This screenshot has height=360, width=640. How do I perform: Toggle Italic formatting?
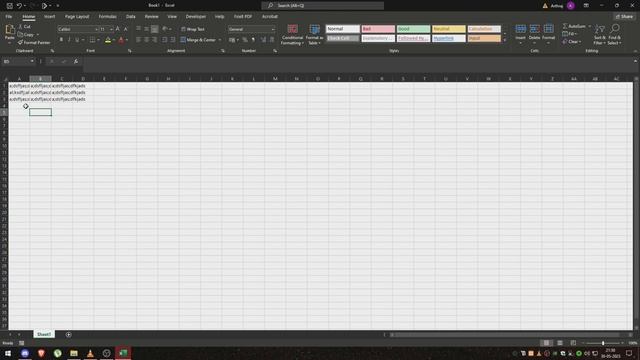pos(69,40)
